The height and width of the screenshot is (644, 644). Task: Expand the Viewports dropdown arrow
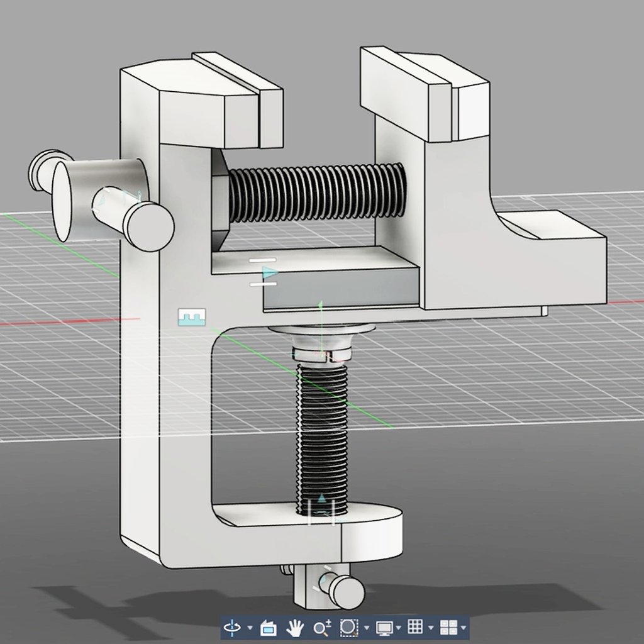(x=464, y=628)
